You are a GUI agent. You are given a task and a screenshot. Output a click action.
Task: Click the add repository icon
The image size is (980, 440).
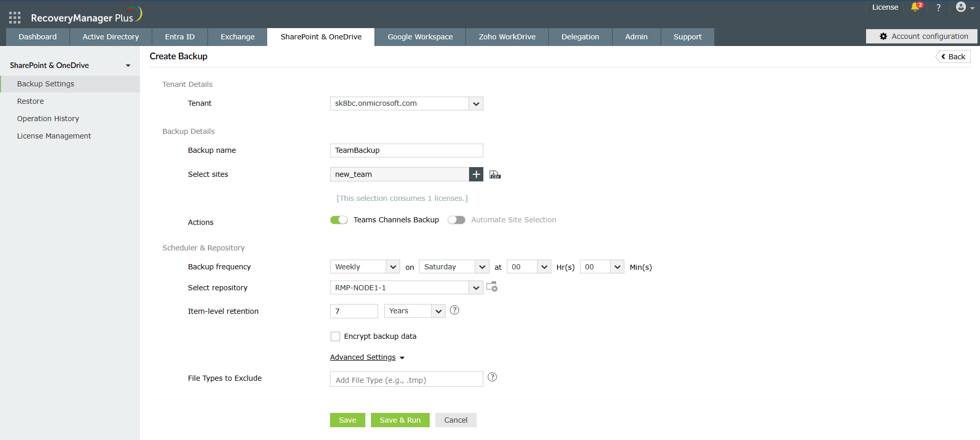492,287
